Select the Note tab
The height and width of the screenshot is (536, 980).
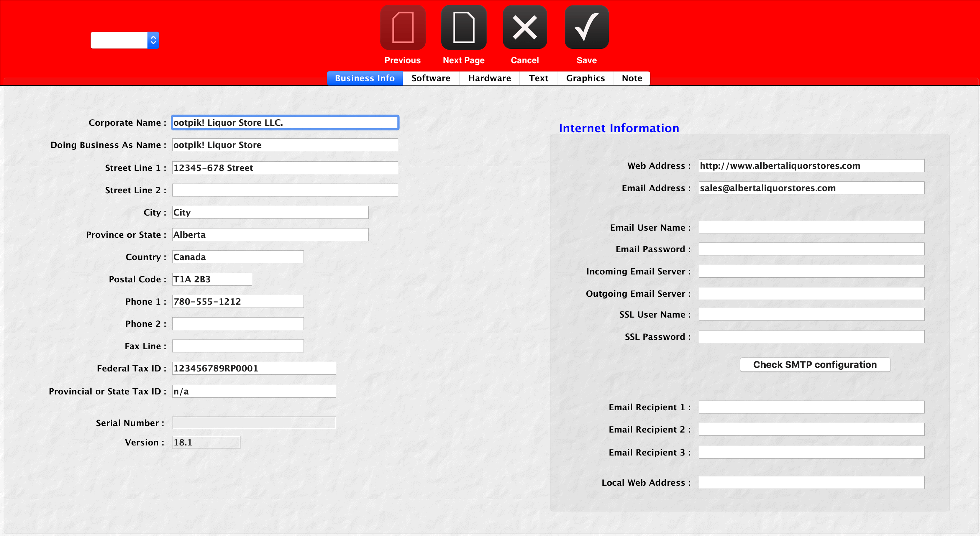pos(632,78)
